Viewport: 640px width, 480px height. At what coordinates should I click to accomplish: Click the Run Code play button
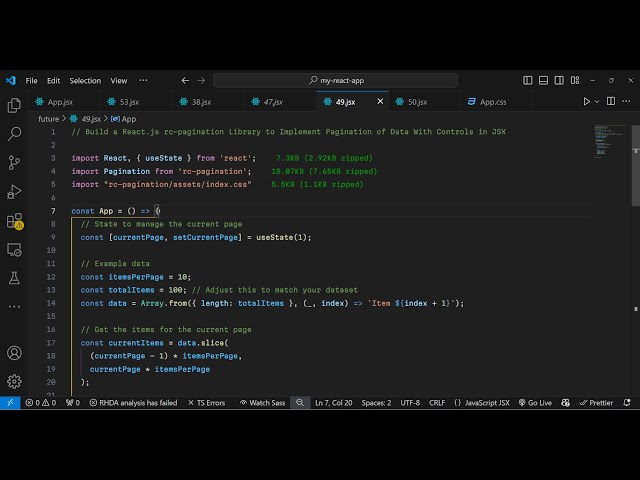click(x=587, y=102)
